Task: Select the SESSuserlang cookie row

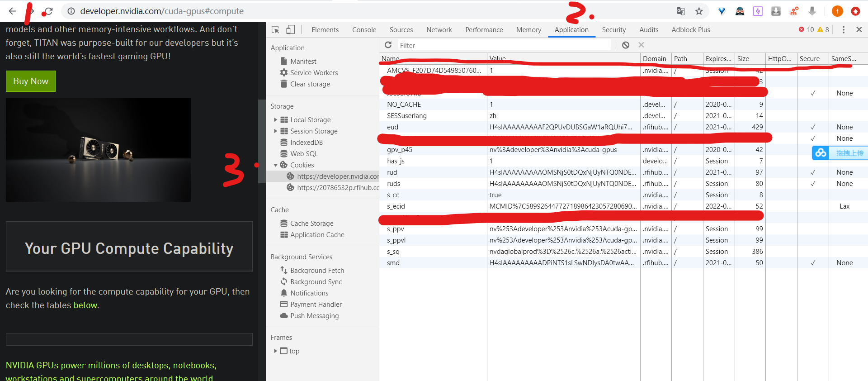Action: tap(623, 116)
